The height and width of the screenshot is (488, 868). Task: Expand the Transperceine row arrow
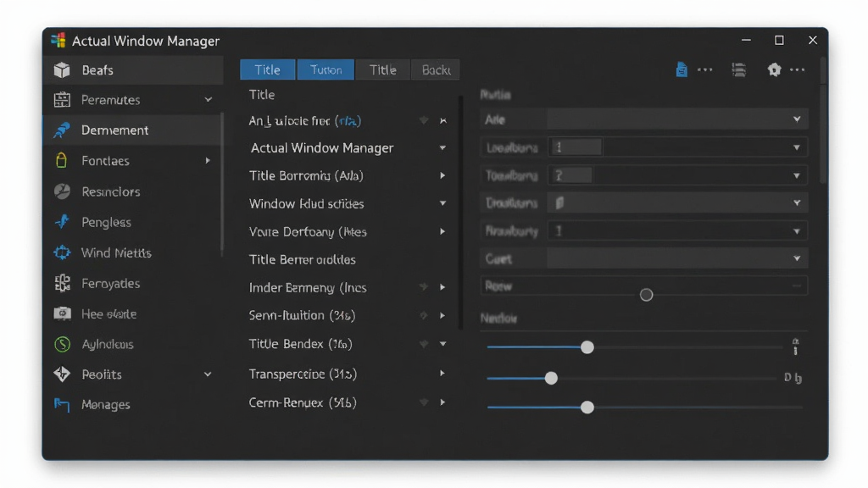click(x=442, y=374)
